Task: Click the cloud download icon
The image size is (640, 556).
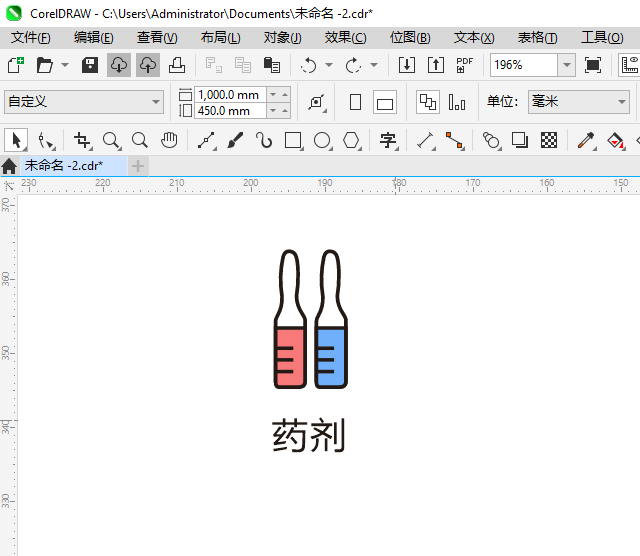Action: pos(119,65)
